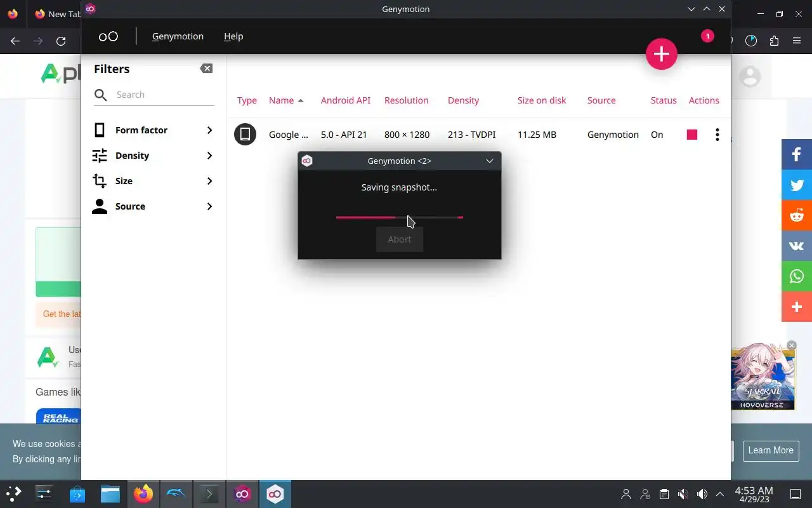Screen dimensions: 812x508
Task: Stop the running Google device with red square
Action: 692,135
